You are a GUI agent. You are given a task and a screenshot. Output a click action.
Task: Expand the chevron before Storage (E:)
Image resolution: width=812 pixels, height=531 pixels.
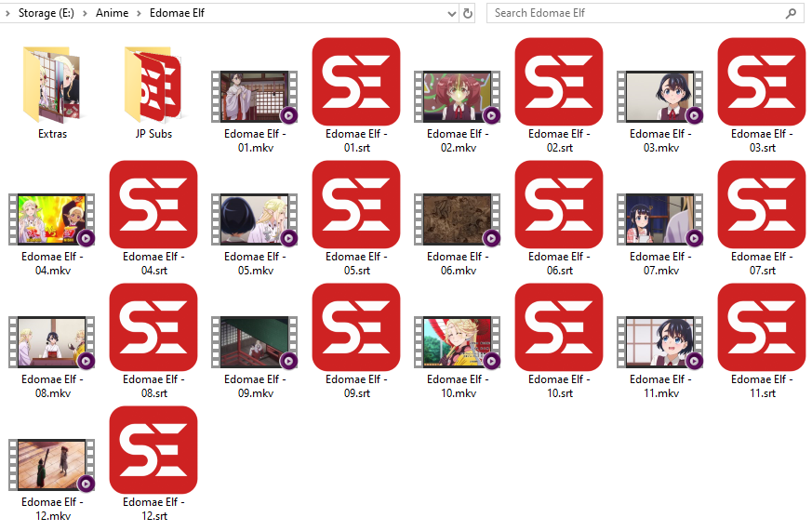pyautogui.click(x=7, y=13)
